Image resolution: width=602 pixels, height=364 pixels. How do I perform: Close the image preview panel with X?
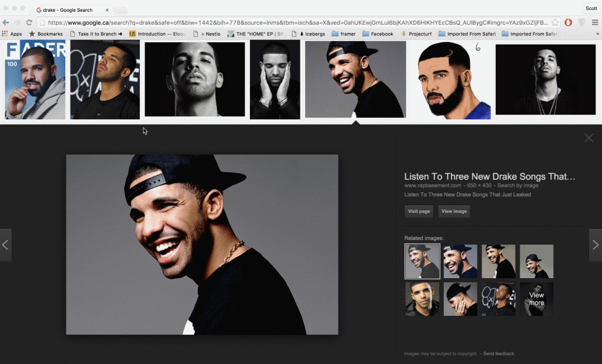coord(588,138)
